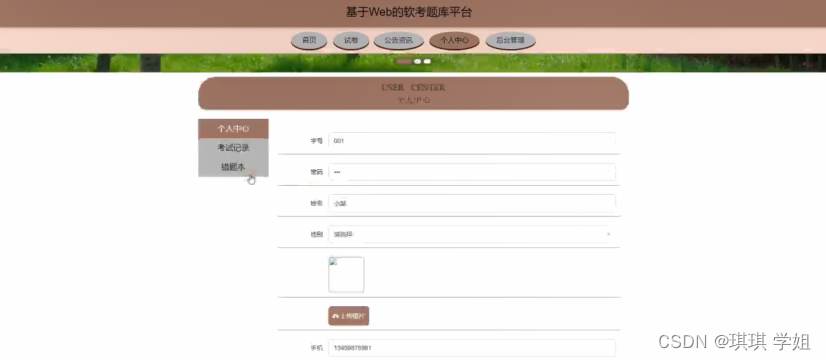Screen dimensions: 826x360
Task: Open the 公告资讯 navigation item
Action: (x=399, y=41)
